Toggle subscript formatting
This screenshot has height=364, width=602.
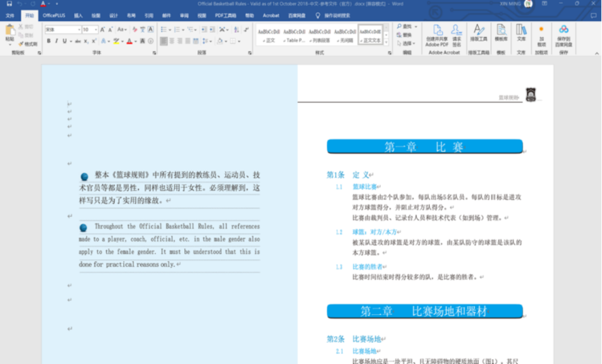(x=86, y=41)
